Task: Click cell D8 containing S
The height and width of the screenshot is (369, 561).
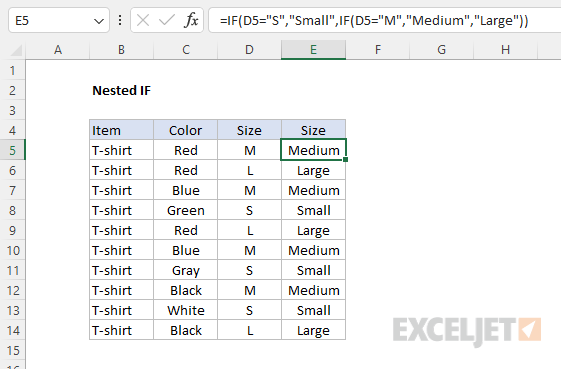Action: 249,210
